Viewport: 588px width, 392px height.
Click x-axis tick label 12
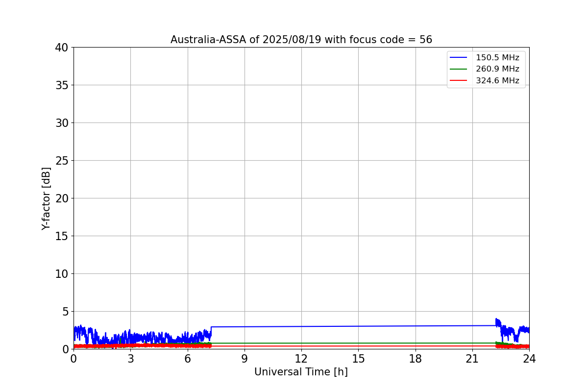[301, 358]
